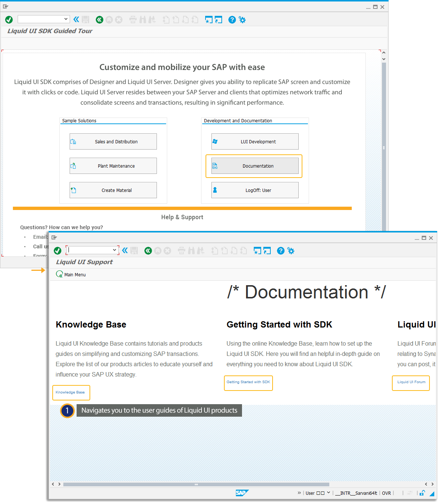Viewport: 442px width, 504px height.
Task: Collapse the command field in Liquid UI Support window
Action: 125,251
